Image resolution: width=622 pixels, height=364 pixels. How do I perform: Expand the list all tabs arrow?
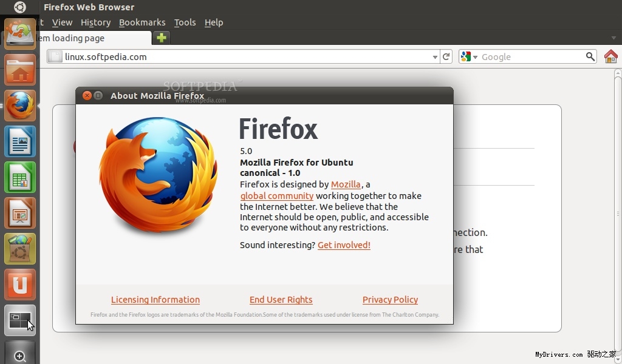[x=613, y=38]
